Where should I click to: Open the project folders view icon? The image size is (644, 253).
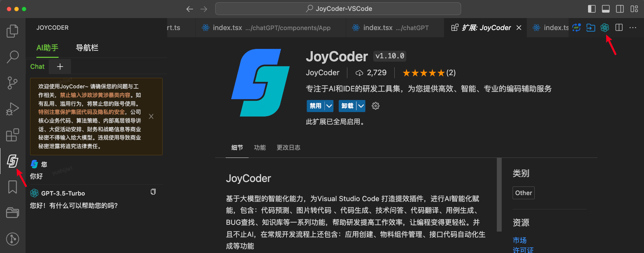pos(12,213)
